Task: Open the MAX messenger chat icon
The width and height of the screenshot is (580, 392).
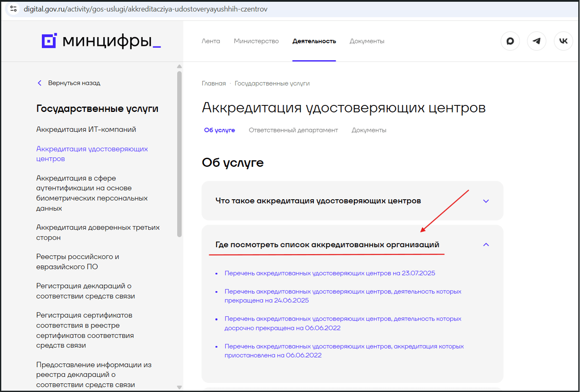Action: click(510, 41)
